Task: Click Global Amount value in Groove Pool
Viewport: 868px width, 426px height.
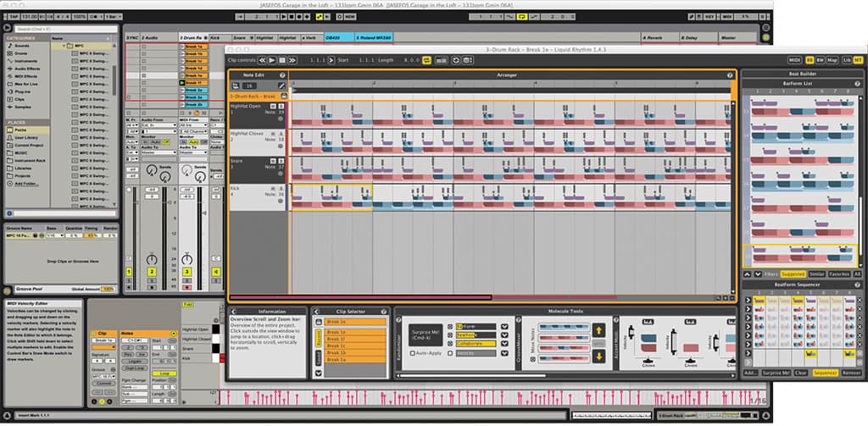Action: [x=108, y=290]
